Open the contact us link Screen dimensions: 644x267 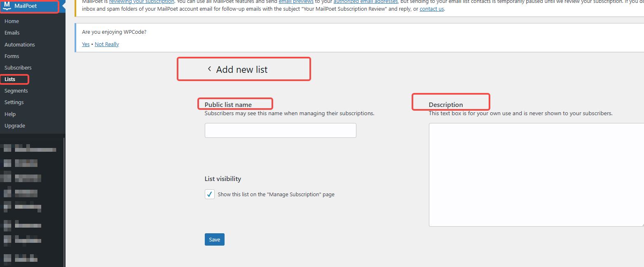pyautogui.click(x=432, y=9)
